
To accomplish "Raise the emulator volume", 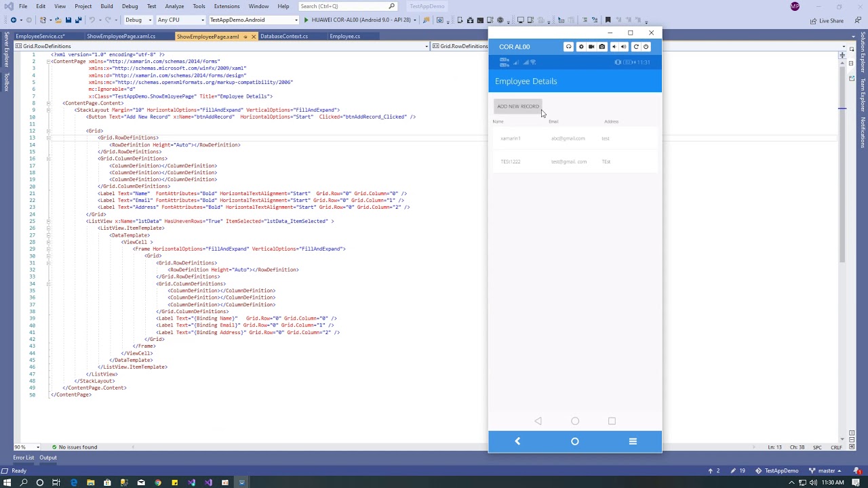I will point(623,47).
